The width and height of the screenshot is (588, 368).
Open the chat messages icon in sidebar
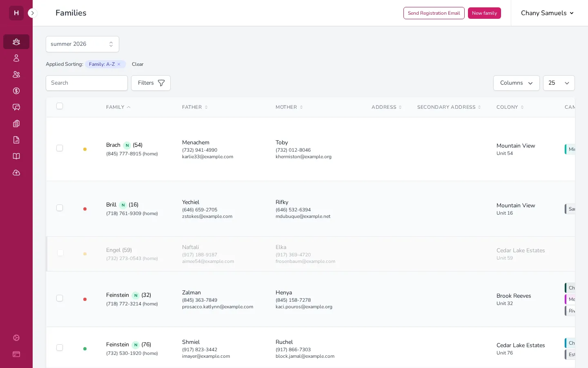coord(16,107)
